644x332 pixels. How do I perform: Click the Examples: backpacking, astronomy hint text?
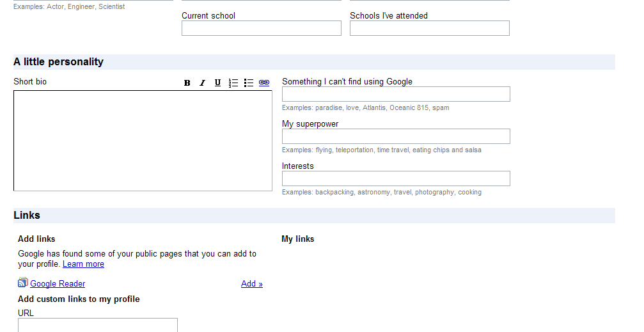coord(382,192)
